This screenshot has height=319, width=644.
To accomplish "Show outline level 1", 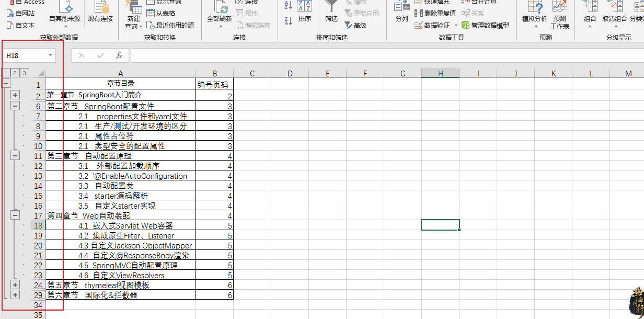I will (6, 73).
